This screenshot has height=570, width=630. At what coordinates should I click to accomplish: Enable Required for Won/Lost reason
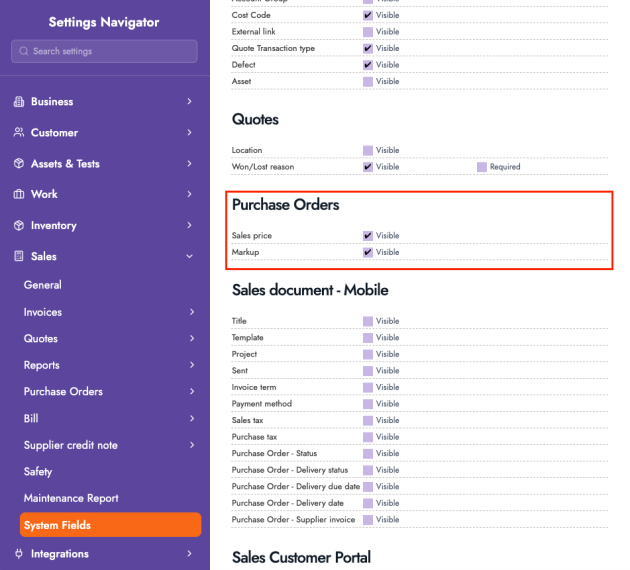point(482,167)
